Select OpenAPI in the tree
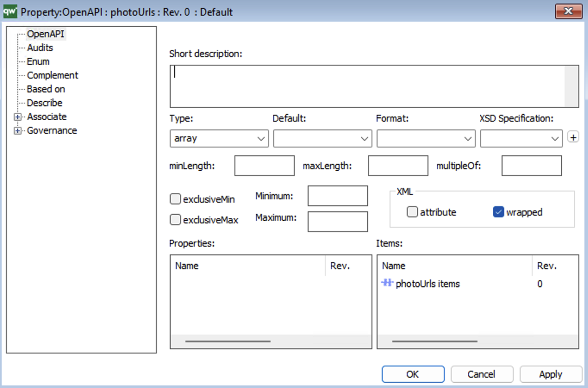 point(45,34)
